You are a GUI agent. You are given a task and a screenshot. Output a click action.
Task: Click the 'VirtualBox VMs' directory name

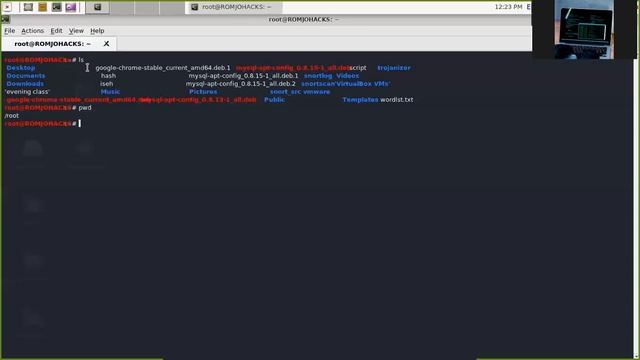[x=362, y=84]
